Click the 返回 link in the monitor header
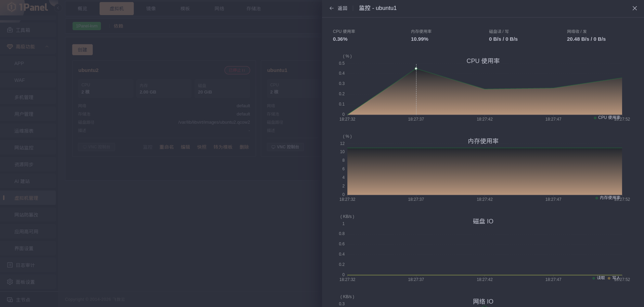This screenshot has width=644, height=307. (x=343, y=8)
